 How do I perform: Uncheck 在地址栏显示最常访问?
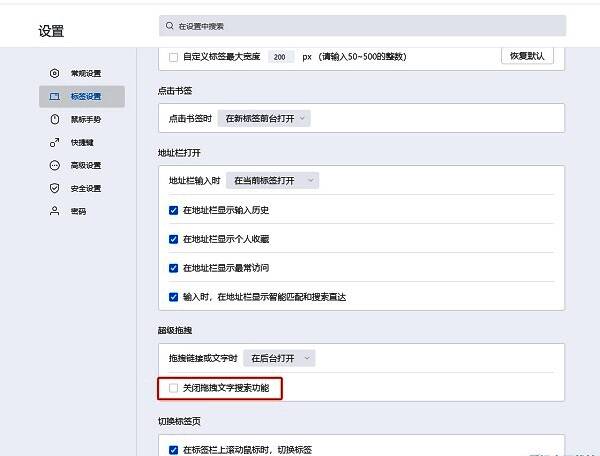pos(173,268)
